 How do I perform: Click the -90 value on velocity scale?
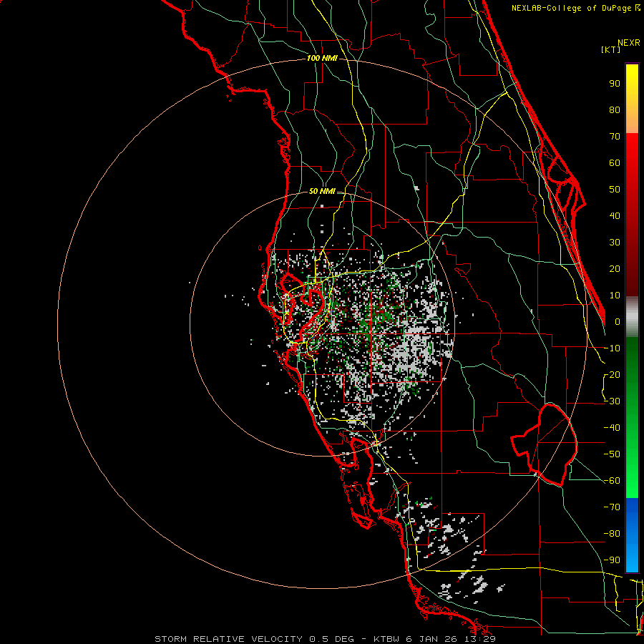612,560
